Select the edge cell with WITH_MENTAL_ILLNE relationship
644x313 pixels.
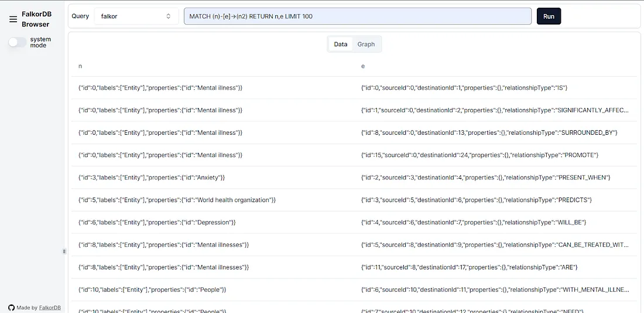coord(495,290)
